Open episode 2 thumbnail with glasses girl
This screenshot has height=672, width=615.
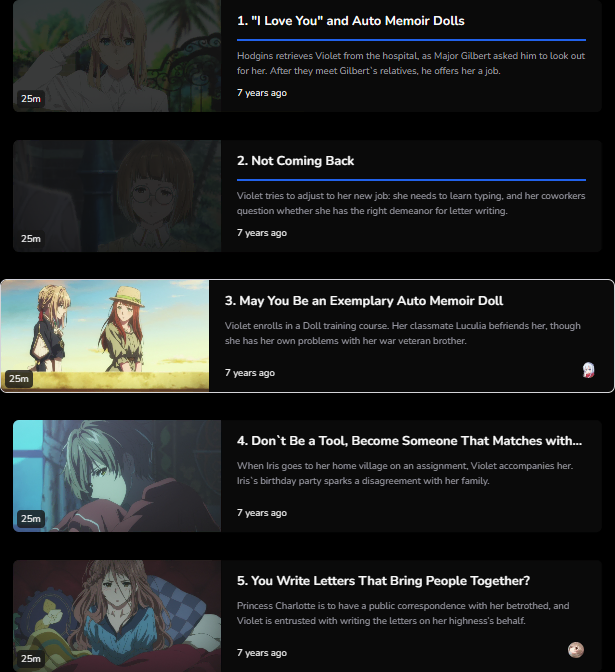coord(117,196)
